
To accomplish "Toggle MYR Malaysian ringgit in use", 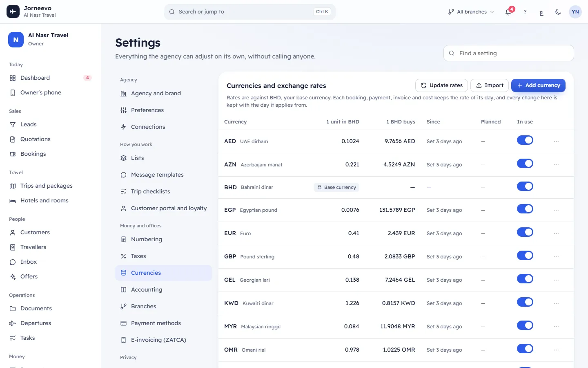I will [525, 325].
